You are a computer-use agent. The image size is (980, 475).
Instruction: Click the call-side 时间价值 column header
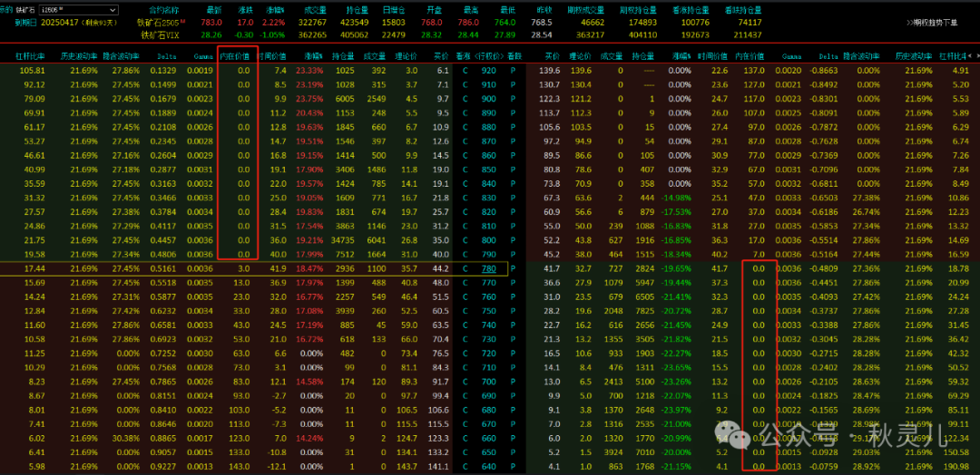[272, 56]
